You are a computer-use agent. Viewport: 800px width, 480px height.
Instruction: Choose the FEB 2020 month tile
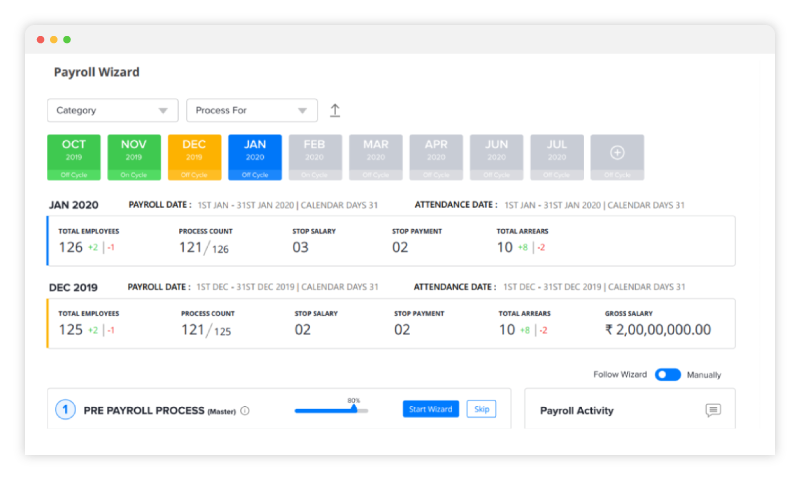pyautogui.click(x=315, y=156)
